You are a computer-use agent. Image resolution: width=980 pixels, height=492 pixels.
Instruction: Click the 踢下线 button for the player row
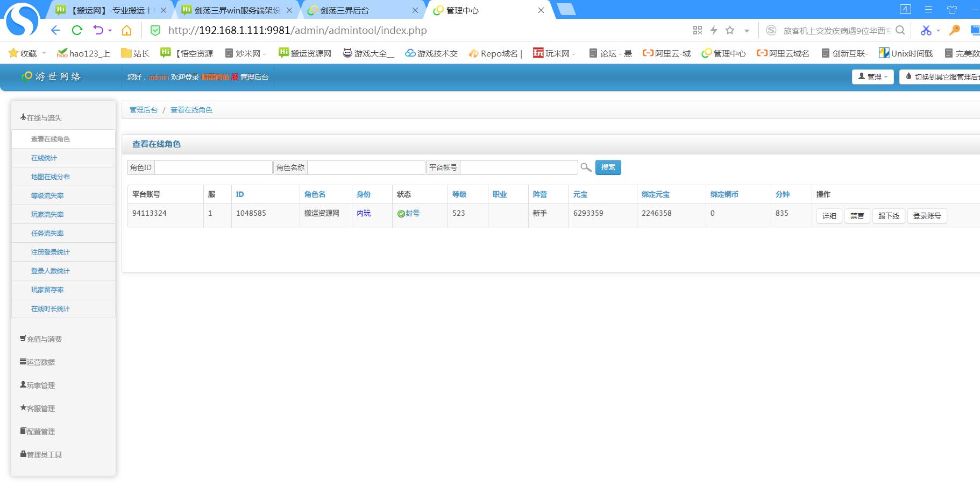889,216
